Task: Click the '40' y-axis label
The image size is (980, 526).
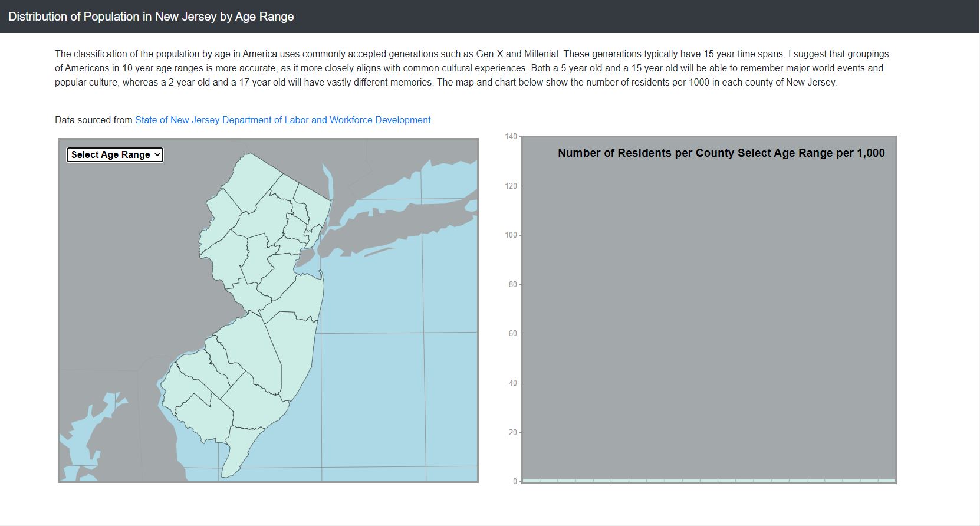Action: coord(512,383)
